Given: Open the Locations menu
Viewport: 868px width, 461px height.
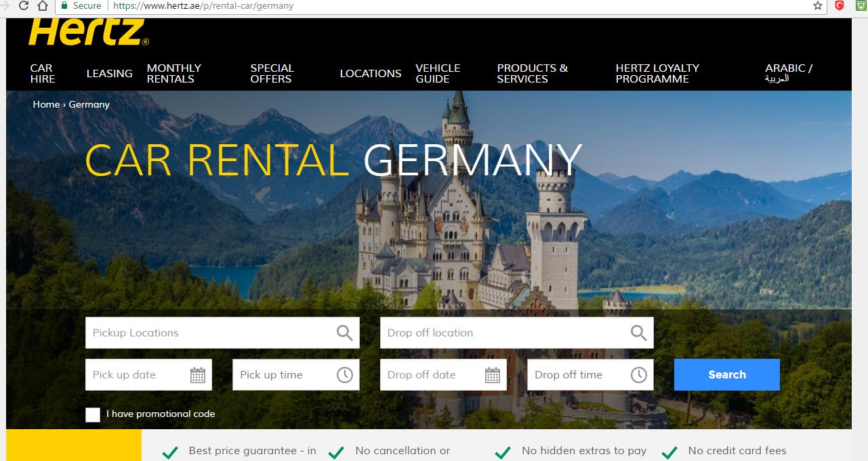Looking at the screenshot, I should (x=371, y=73).
